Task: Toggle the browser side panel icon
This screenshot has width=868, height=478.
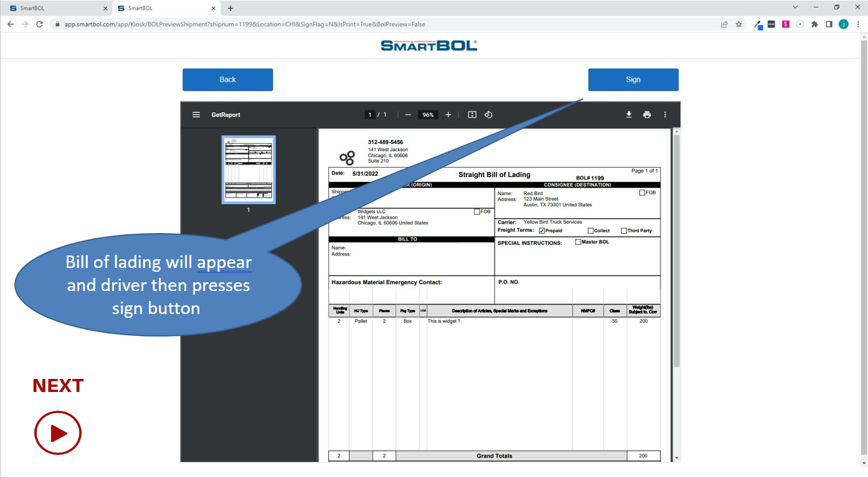Action: click(x=829, y=24)
